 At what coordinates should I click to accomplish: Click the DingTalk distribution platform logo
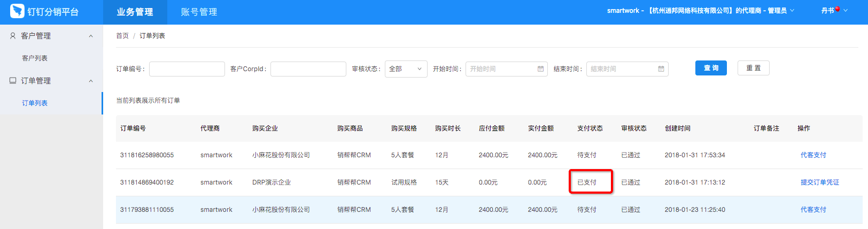18,11
